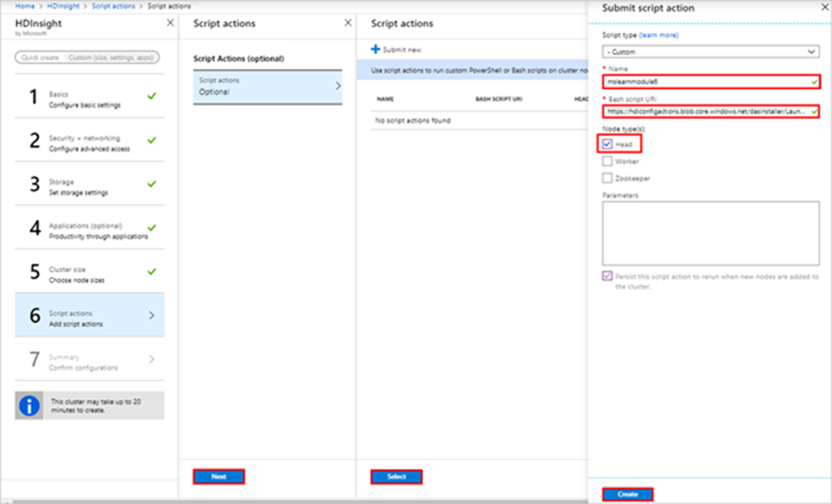
Task: Click green checkmark beside Applications step
Action: (151, 228)
